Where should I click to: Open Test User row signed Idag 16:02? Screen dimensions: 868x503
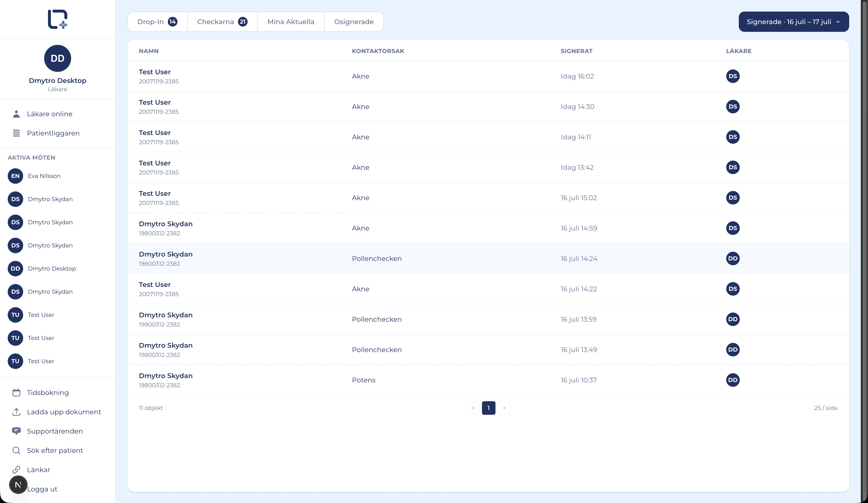pos(488,76)
